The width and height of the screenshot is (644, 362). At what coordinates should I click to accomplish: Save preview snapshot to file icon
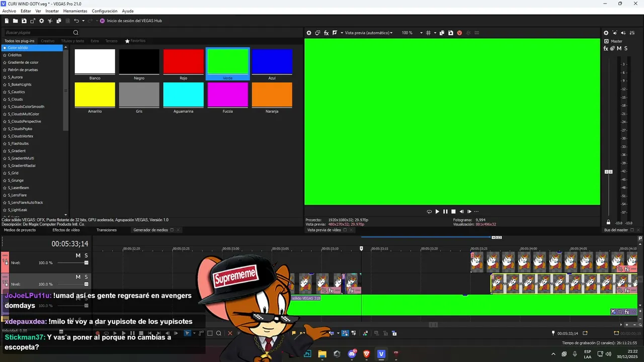point(450,33)
